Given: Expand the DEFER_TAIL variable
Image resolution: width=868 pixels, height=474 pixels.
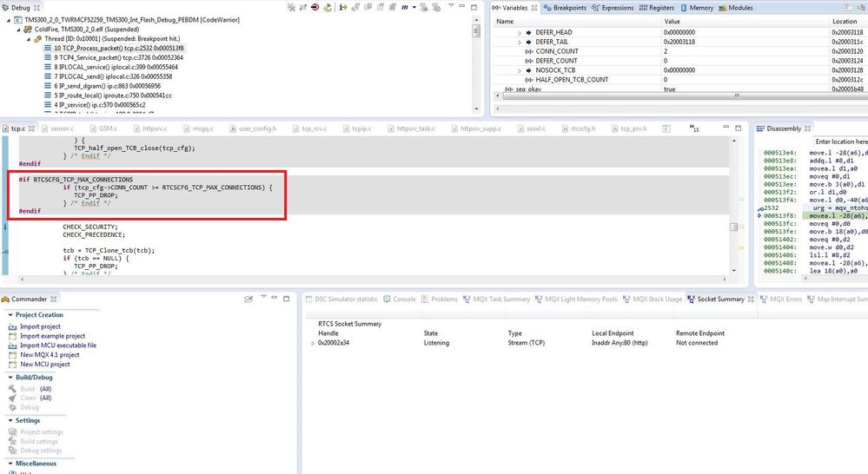Looking at the screenshot, I should click(x=520, y=42).
